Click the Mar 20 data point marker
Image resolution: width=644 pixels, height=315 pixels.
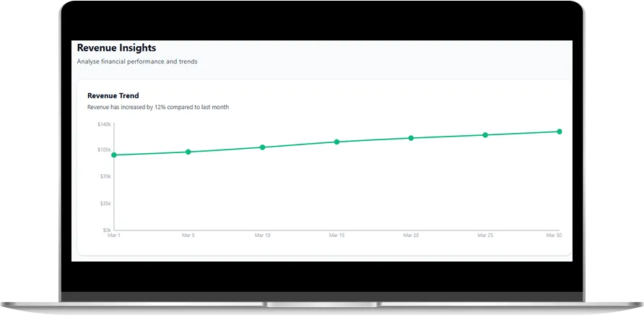pos(411,138)
